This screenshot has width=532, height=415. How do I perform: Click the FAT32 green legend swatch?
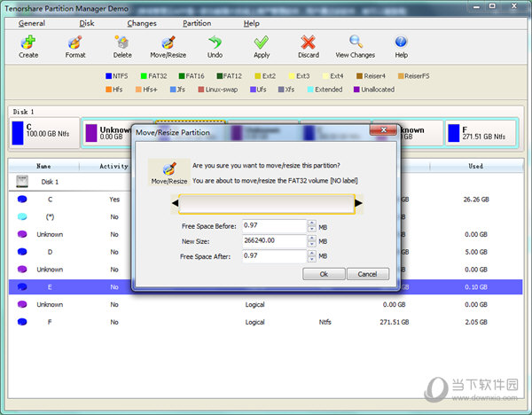coord(144,76)
